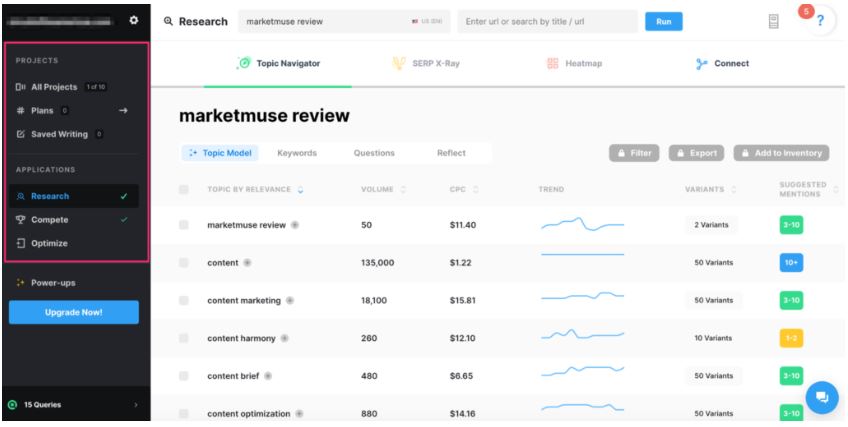The image size is (848, 427).
Task: Click the topic search field with marketmuse review
Action: 344,22
